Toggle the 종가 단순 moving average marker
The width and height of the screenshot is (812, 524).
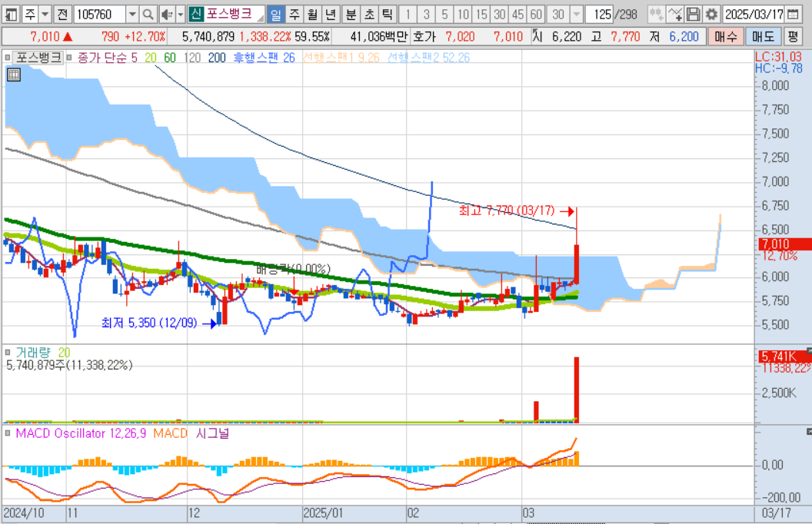point(69,58)
